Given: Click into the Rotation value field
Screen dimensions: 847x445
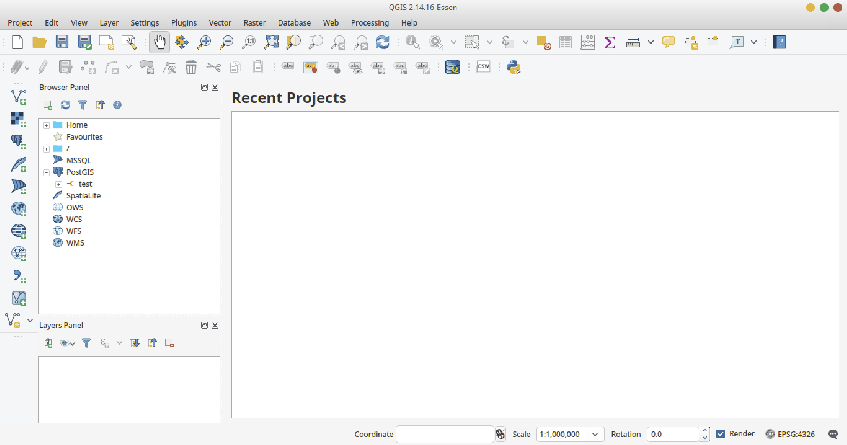Looking at the screenshot, I should [674, 434].
